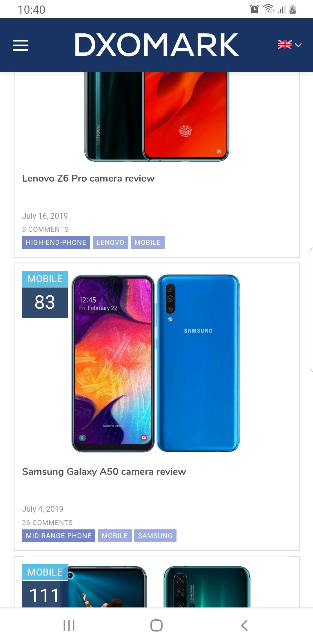Open Samsung Galaxy A50 camera review link
Viewport: 313px width, 644px height.
pos(104,471)
